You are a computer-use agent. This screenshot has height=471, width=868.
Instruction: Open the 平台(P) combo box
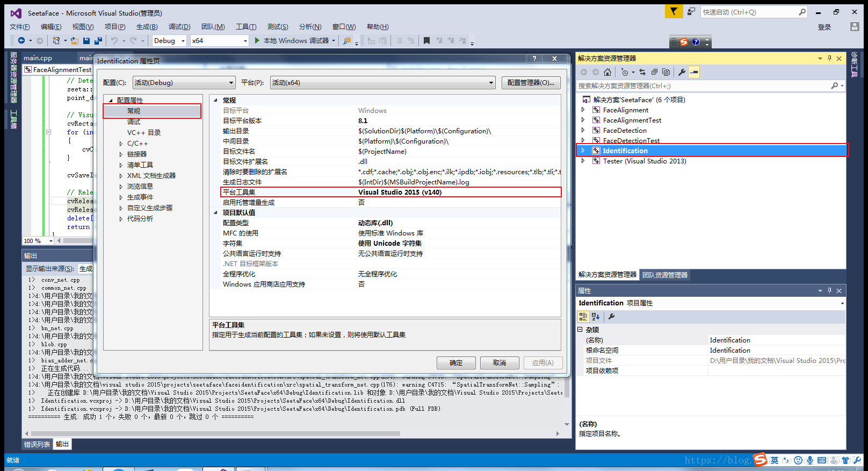click(x=382, y=82)
